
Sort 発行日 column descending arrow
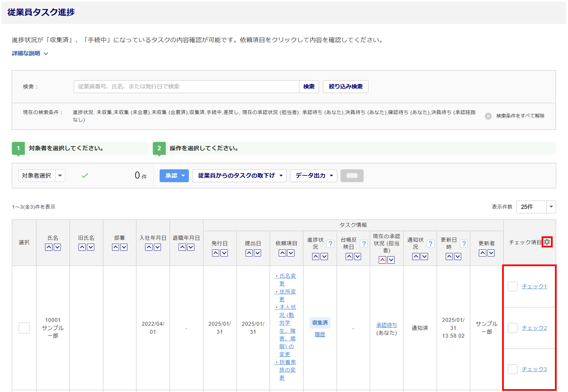point(224,253)
